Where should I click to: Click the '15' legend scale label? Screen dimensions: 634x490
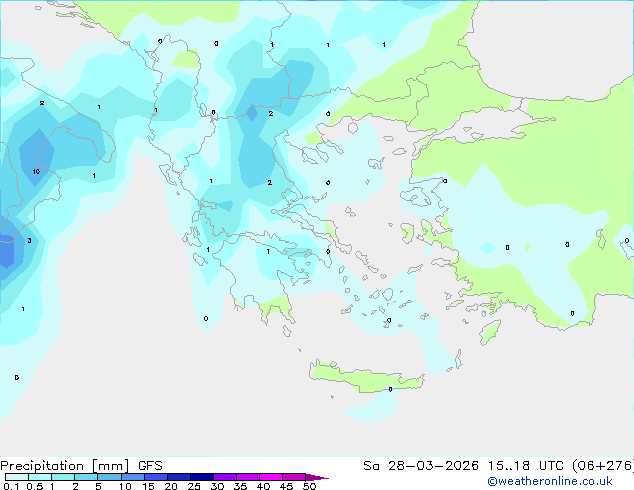pyautogui.click(x=148, y=486)
